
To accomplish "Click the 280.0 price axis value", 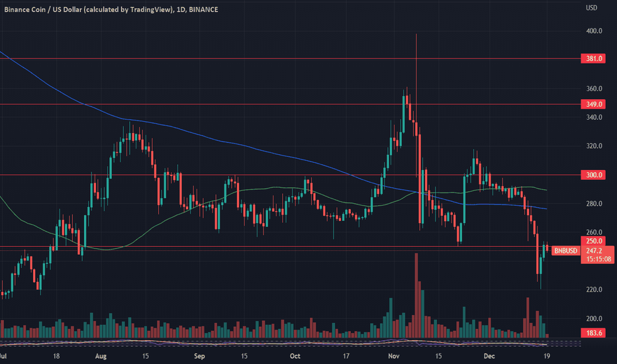I will tap(594, 203).
